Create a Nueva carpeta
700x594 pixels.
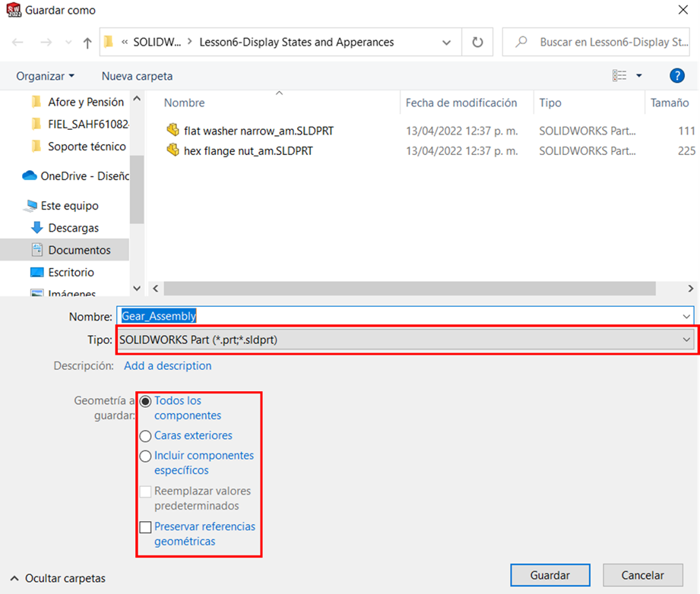click(137, 76)
